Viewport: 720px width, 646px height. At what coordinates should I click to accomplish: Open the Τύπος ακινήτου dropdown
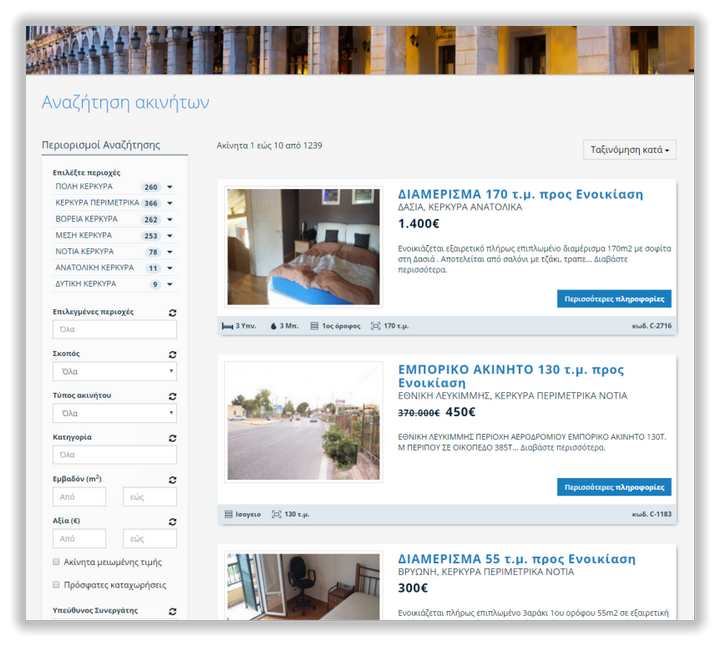[115, 413]
